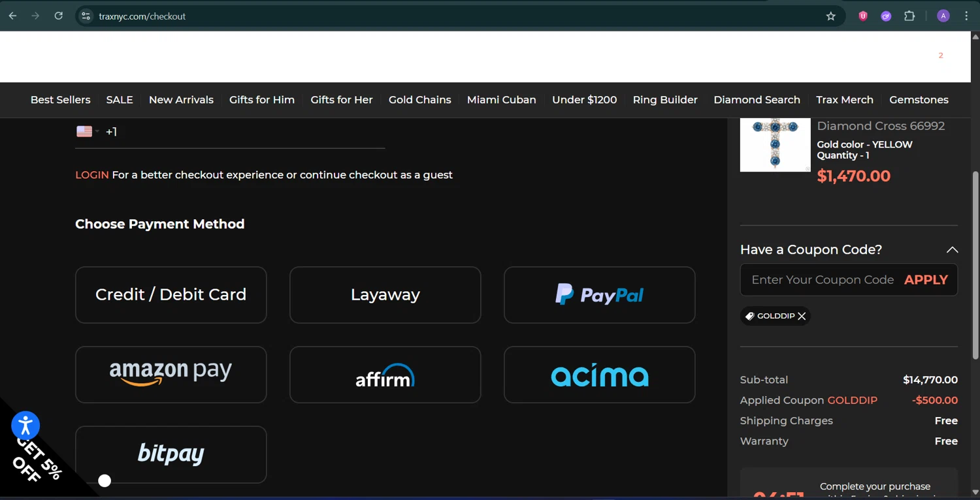980x500 pixels.
Task: Open the Extensions puzzle icon
Action: click(909, 16)
